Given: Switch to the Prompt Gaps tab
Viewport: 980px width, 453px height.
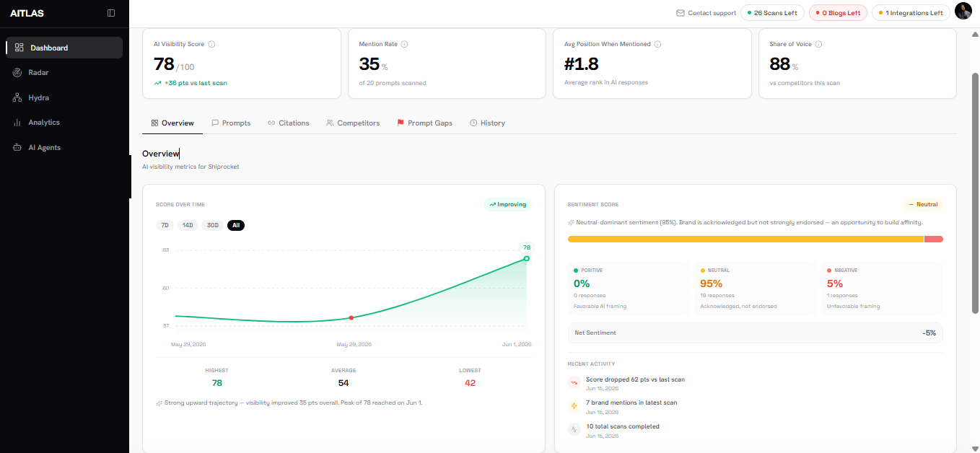Looking at the screenshot, I should tap(424, 123).
